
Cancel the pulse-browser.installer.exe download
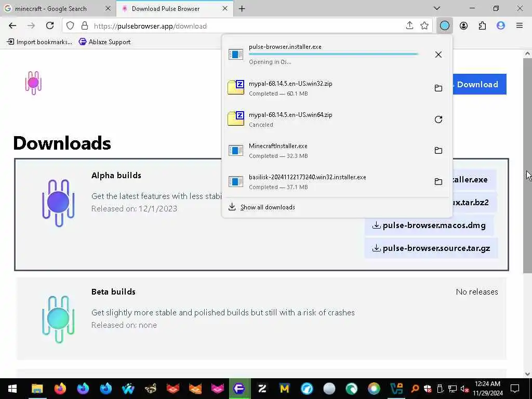click(438, 54)
